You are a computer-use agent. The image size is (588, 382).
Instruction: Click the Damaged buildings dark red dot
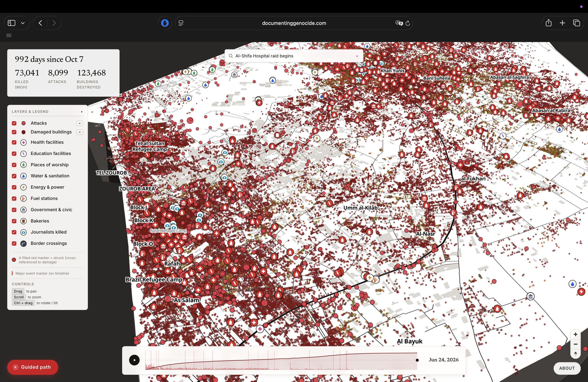tap(24, 132)
